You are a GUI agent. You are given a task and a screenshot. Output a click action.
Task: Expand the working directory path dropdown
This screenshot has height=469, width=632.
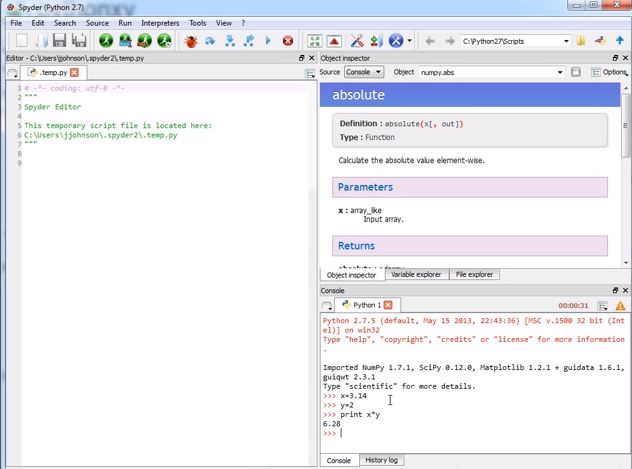[x=565, y=41]
